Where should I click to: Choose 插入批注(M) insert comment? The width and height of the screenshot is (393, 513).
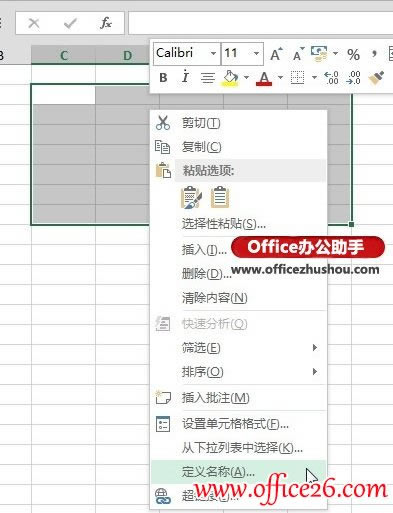238,398
